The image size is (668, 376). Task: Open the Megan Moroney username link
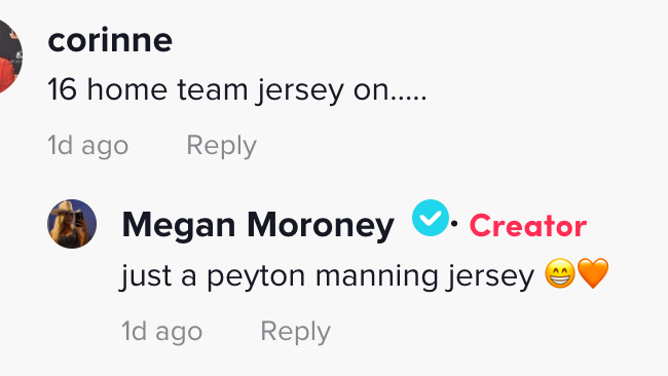coord(258,225)
